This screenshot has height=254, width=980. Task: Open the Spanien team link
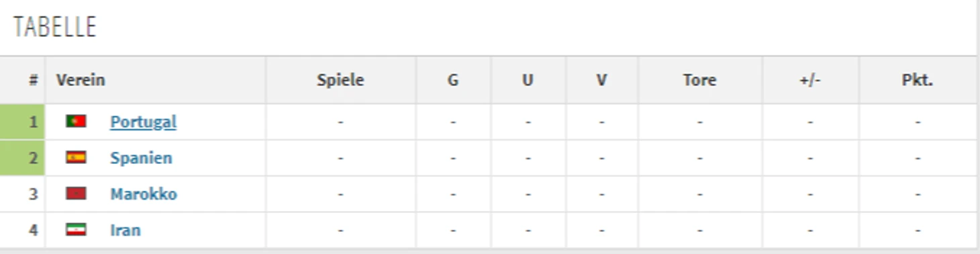tap(141, 158)
